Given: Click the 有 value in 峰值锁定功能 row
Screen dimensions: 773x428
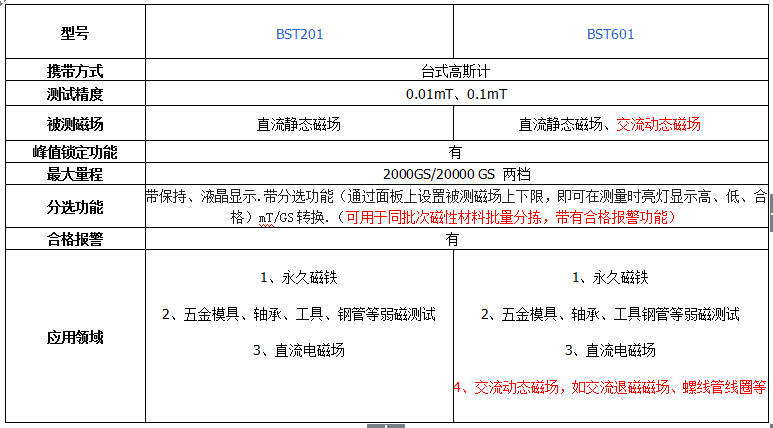Looking at the screenshot, I should point(455,152).
